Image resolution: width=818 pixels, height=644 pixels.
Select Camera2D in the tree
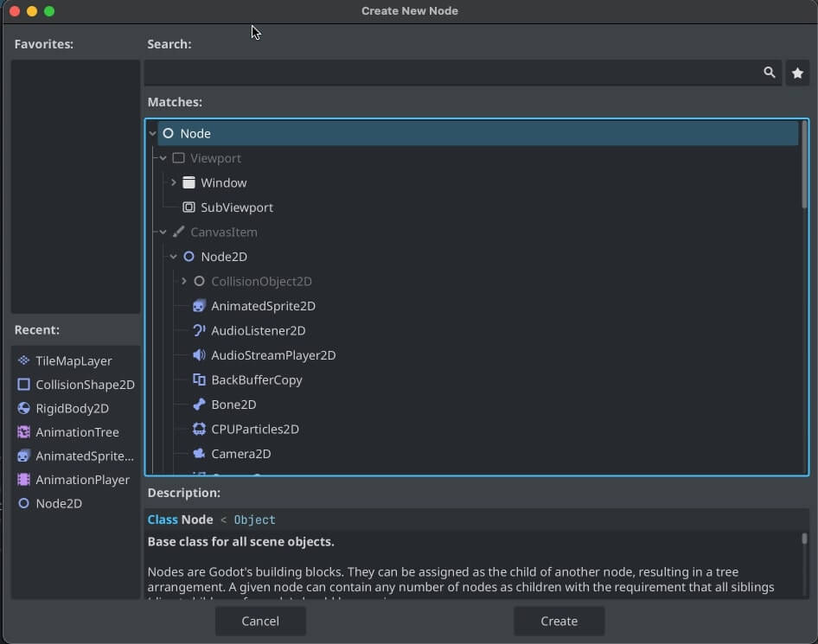pos(241,453)
